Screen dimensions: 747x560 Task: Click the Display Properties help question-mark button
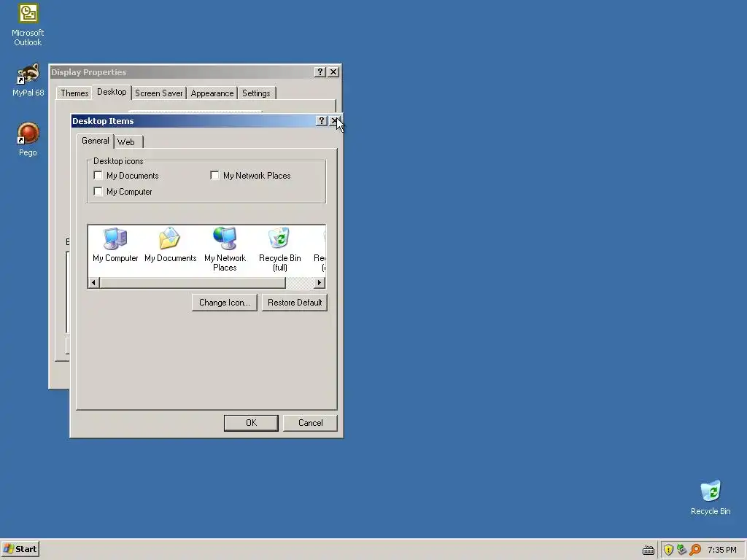[x=320, y=72]
